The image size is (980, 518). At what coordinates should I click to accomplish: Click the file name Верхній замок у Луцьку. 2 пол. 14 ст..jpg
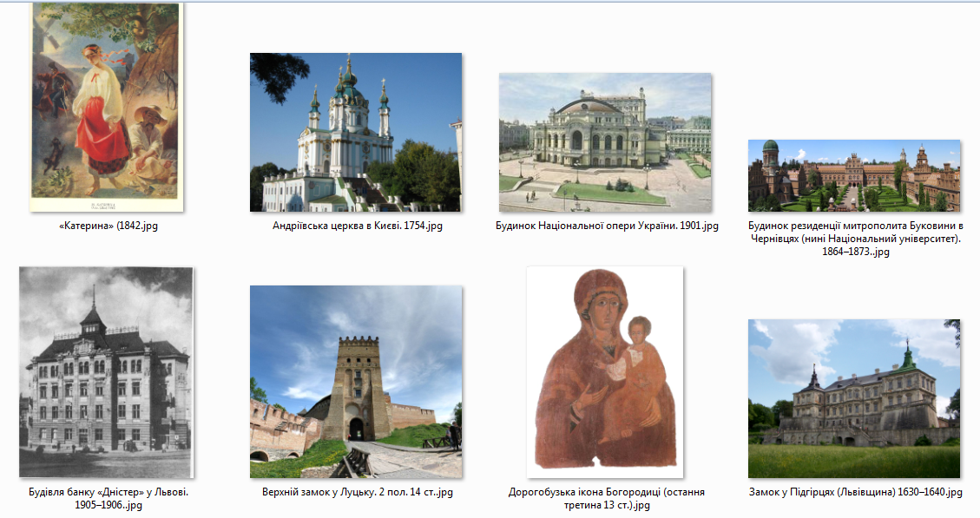click(358, 492)
